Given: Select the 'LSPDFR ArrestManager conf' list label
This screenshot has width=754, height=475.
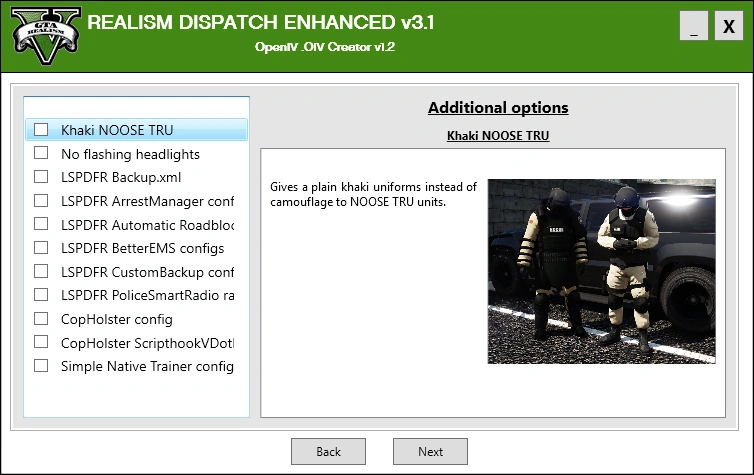Looking at the screenshot, I should tap(148, 201).
